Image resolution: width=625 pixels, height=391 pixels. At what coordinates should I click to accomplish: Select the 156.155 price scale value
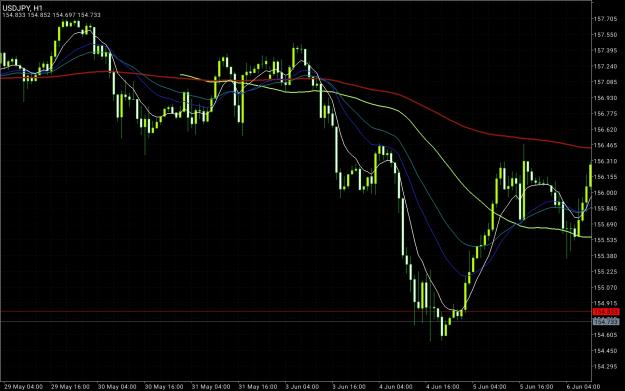pyautogui.click(x=605, y=177)
